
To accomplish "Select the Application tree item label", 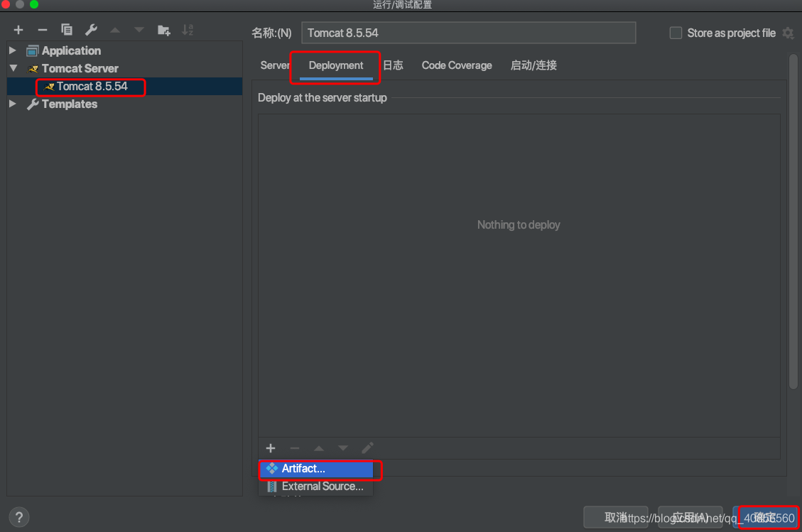I will 71,50.
